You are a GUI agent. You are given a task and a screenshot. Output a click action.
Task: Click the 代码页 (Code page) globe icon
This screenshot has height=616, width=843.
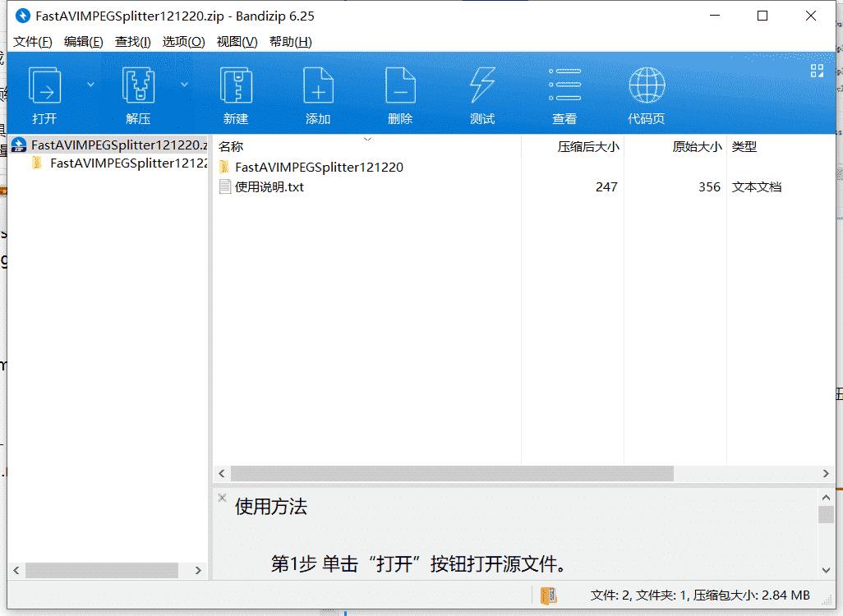[647, 85]
